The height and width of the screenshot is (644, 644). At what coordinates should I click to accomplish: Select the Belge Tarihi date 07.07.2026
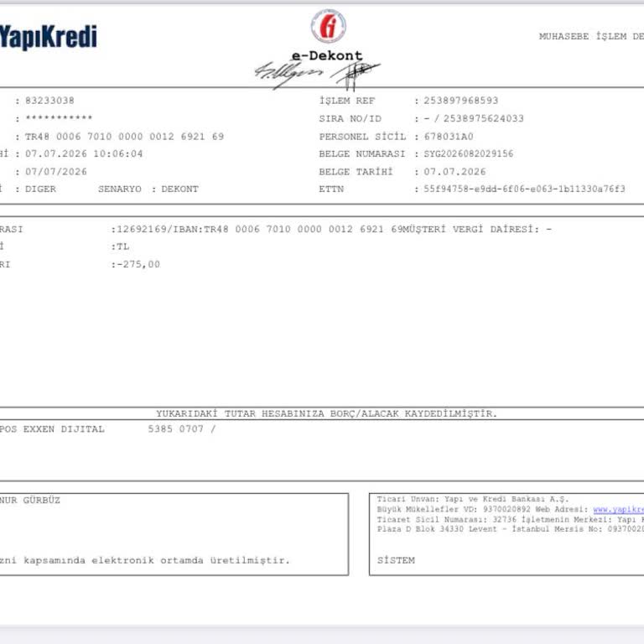454,172
